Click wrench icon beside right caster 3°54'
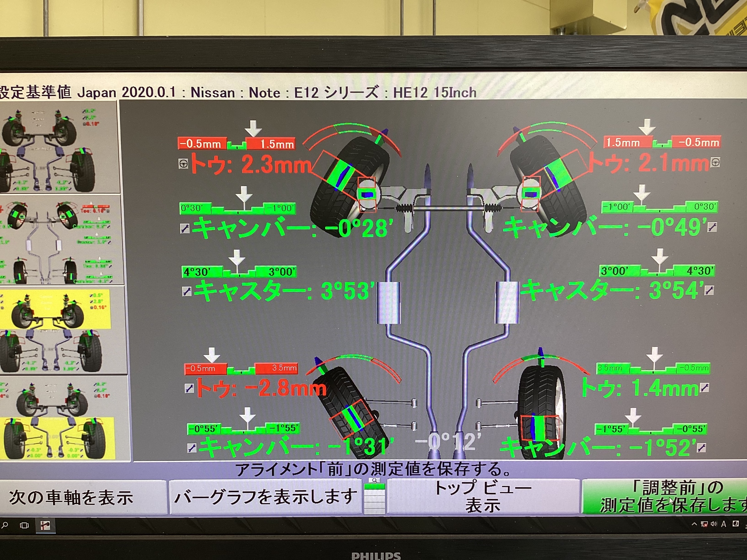Image resolution: width=747 pixels, height=560 pixels. coord(709,290)
